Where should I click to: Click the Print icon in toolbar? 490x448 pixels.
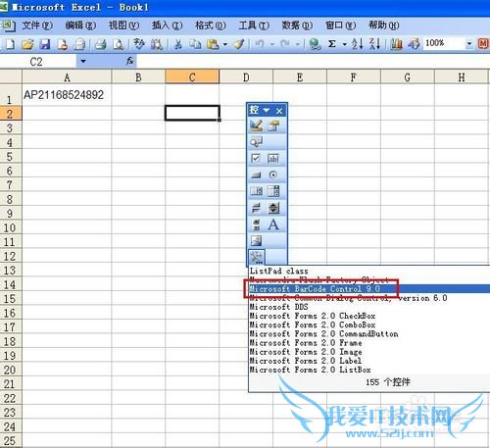pyautogui.click(x=101, y=44)
